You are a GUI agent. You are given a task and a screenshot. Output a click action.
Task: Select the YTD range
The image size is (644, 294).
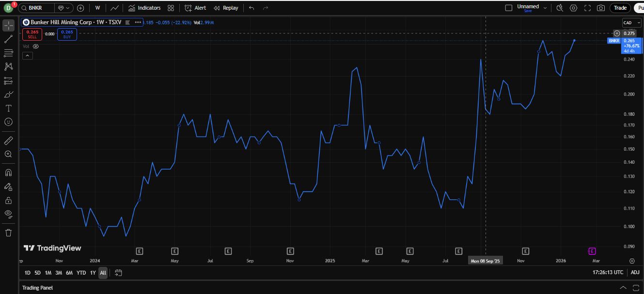click(81, 273)
